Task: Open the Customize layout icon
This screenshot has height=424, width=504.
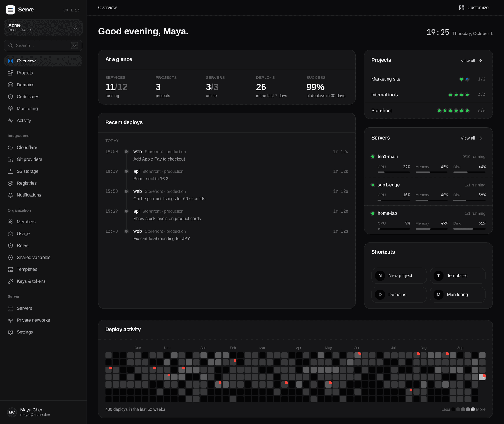Action: [461, 8]
